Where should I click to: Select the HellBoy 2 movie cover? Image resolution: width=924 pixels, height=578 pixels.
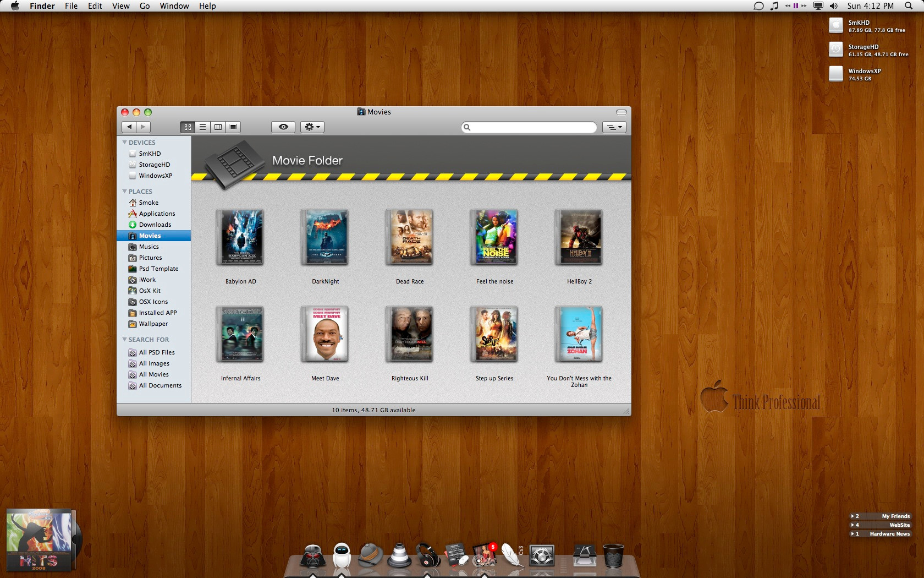pyautogui.click(x=579, y=237)
